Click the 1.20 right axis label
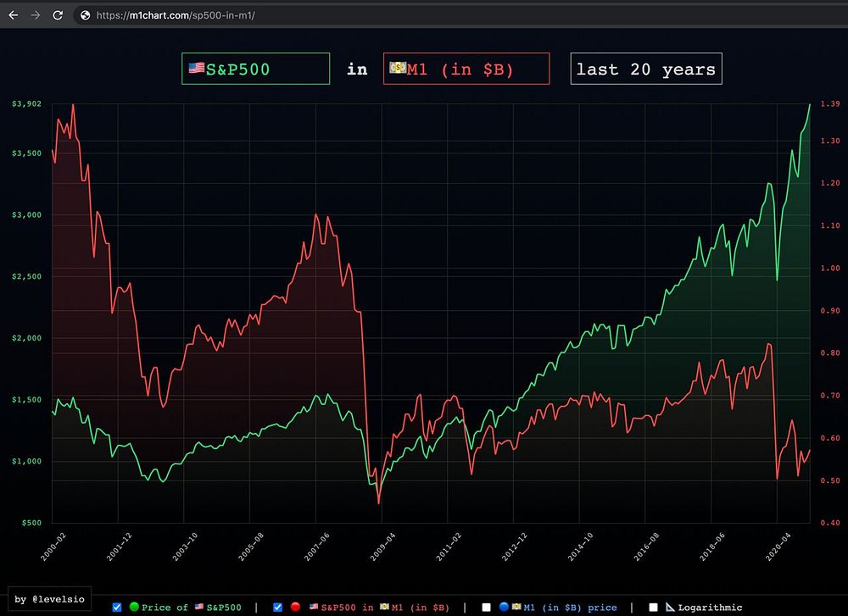The image size is (848, 616). point(830,183)
